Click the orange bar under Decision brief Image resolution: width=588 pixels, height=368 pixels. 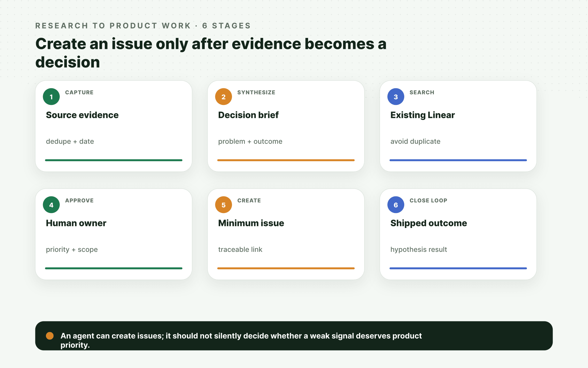click(x=286, y=160)
